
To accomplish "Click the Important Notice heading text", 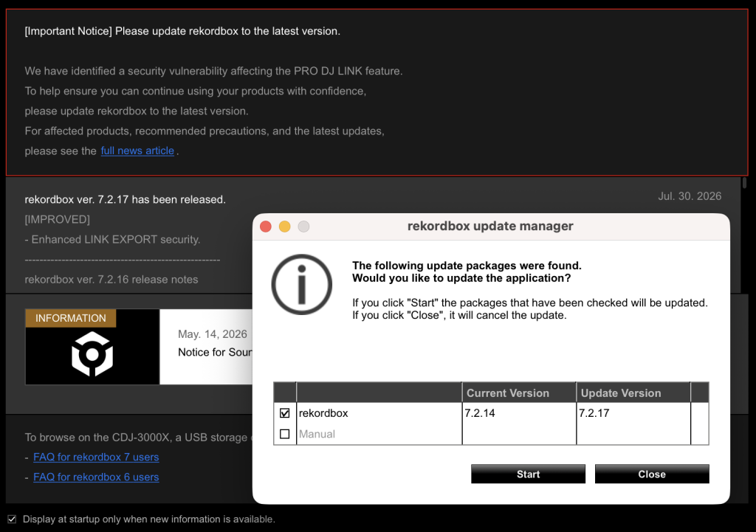I will [x=182, y=31].
